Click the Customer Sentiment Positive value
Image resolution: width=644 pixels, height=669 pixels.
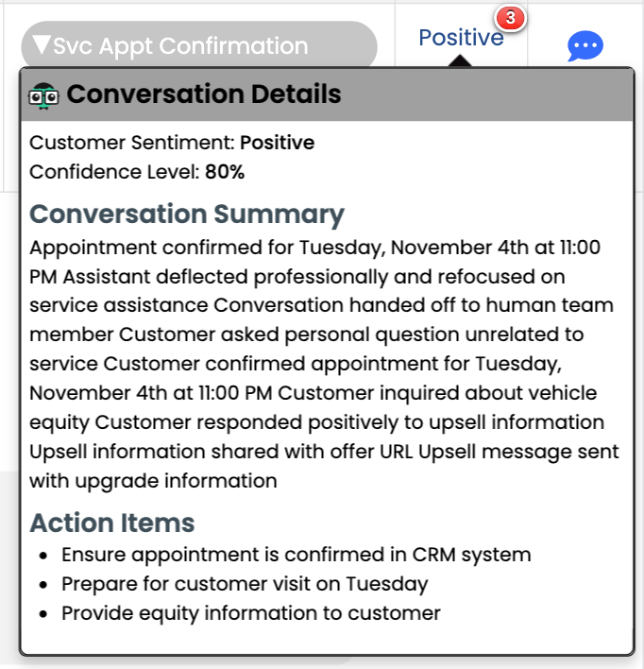point(277,144)
